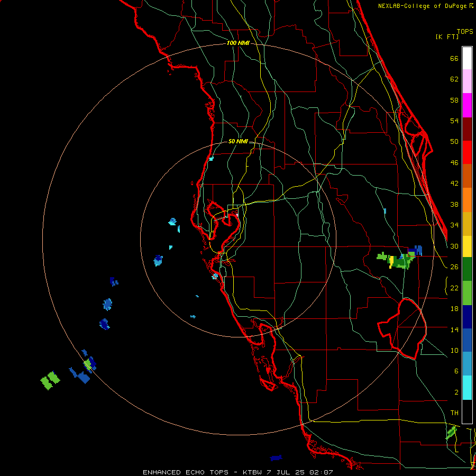Click the navy blue legend swatch
Screen dimensions: 476x476
467,317
